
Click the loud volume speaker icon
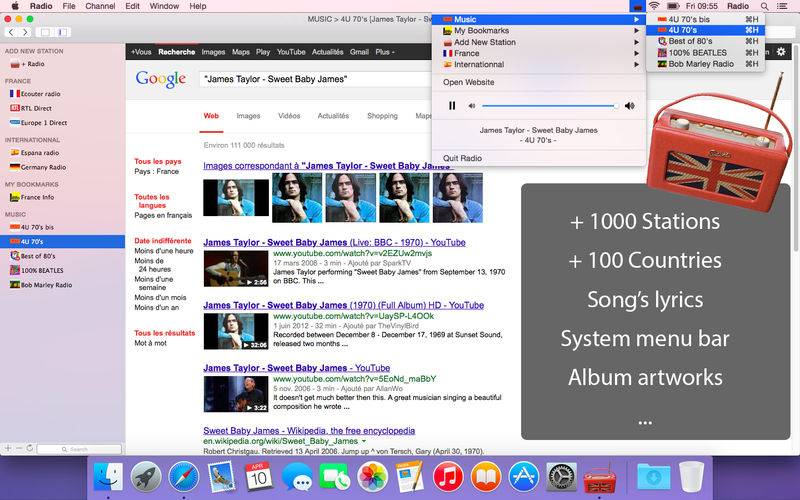[630, 106]
